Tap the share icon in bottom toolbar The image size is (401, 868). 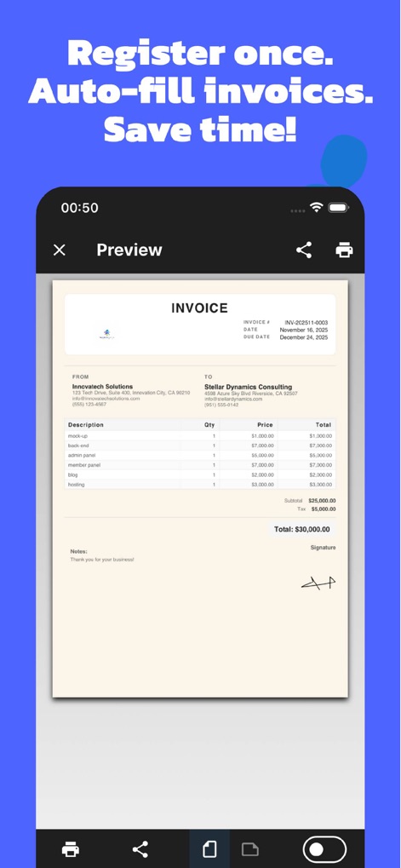click(140, 848)
